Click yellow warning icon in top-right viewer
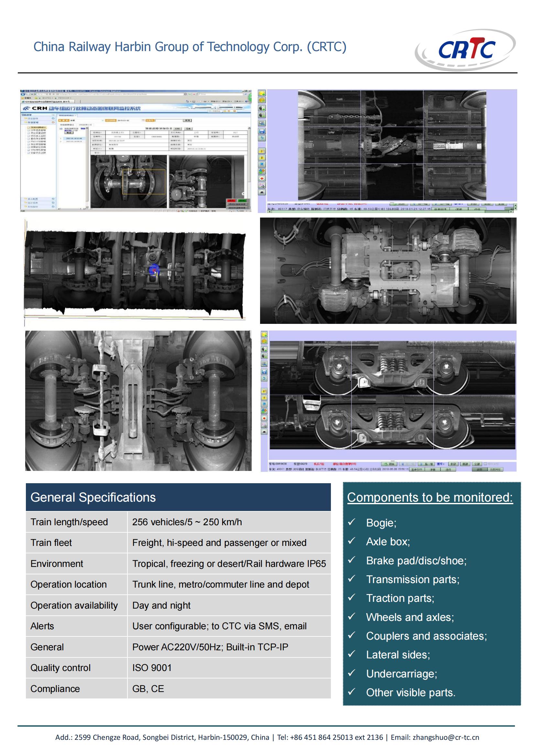Screen dimensions: 535x756 [x=262, y=158]
